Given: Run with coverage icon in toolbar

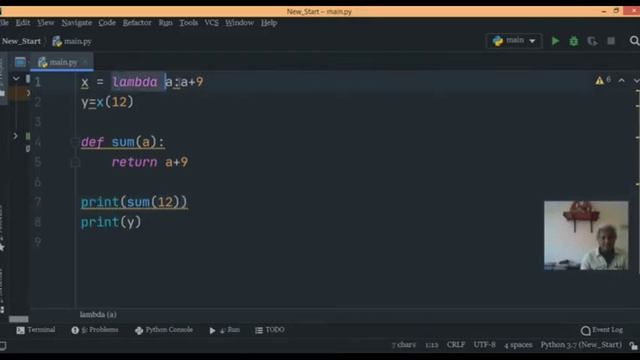Looking at the screenshot, I should tap(592, 41).
